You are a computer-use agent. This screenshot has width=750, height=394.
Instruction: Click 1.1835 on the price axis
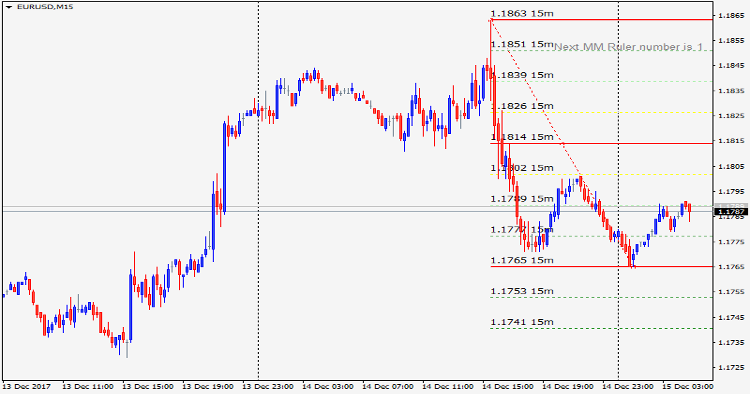[732, 90]
